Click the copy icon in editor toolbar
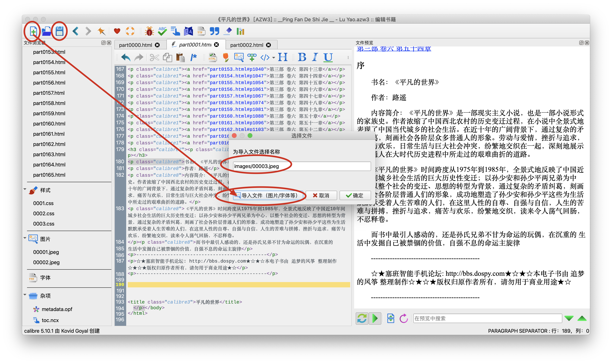This screenshot has width=612, height=364. point(167,58)
